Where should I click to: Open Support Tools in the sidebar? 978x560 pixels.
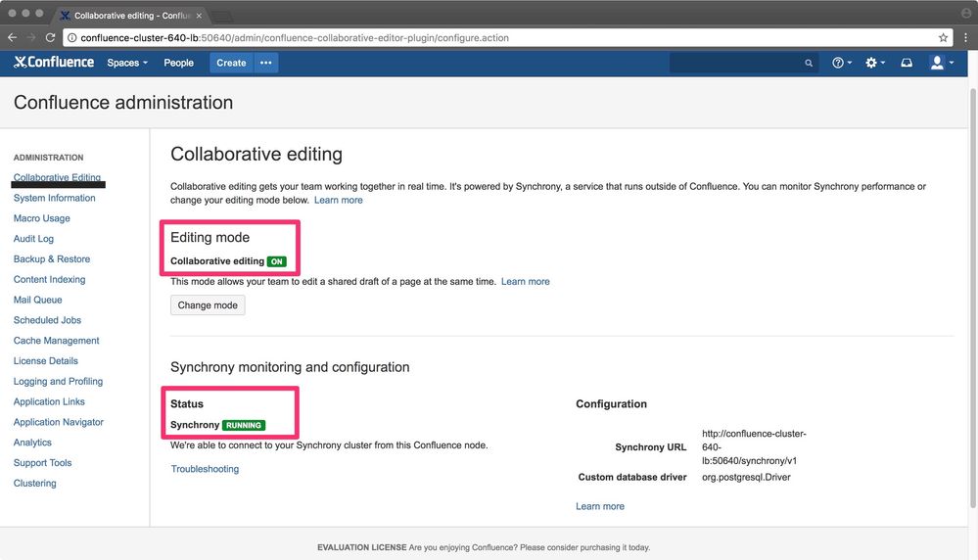click(x=42, y=463)
